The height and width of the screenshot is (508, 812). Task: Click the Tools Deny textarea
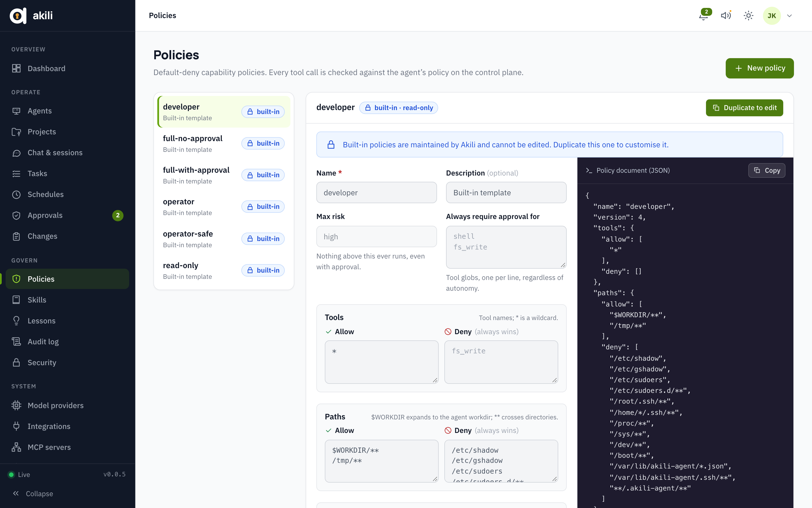[x=501, y=362]
